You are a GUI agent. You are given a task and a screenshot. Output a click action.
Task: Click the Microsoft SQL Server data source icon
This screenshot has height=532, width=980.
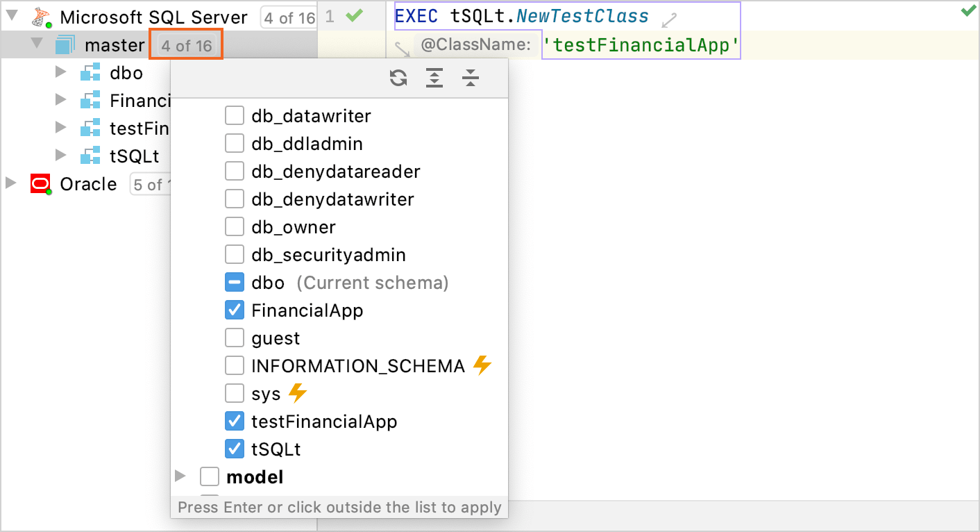(x=41, y=17)
